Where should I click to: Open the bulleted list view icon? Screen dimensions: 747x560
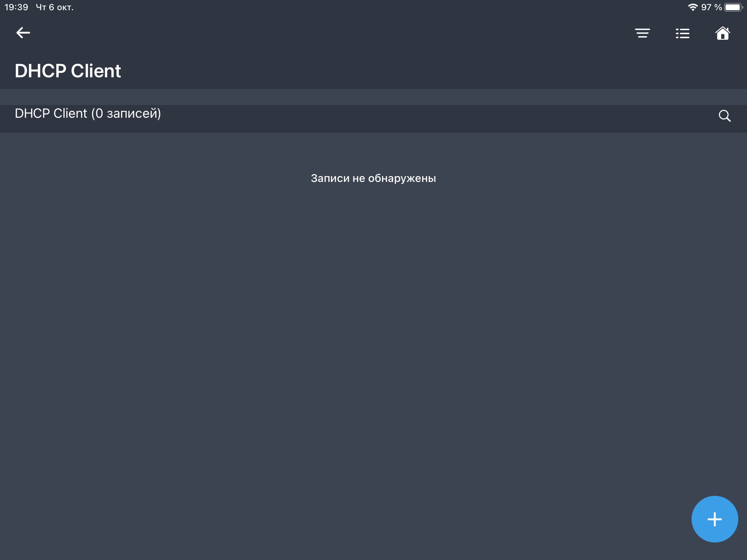(x=682, y=33)
